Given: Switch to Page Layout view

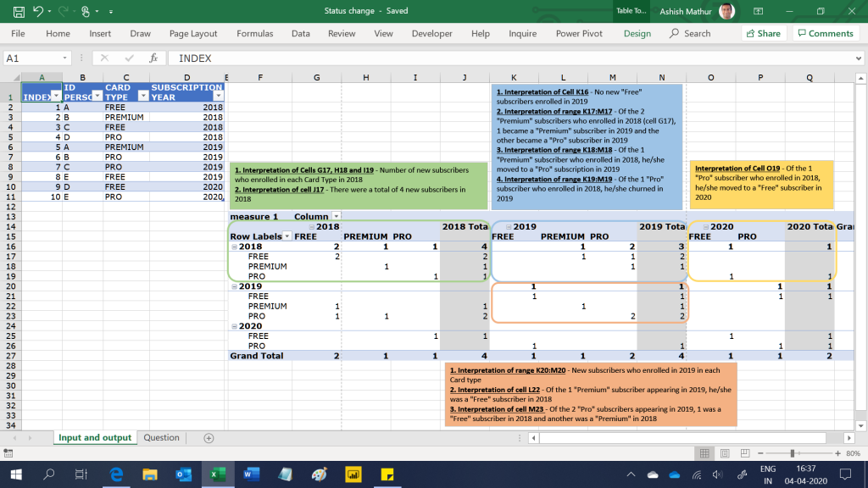Looking at the screenshot, I should coord(725,453).
